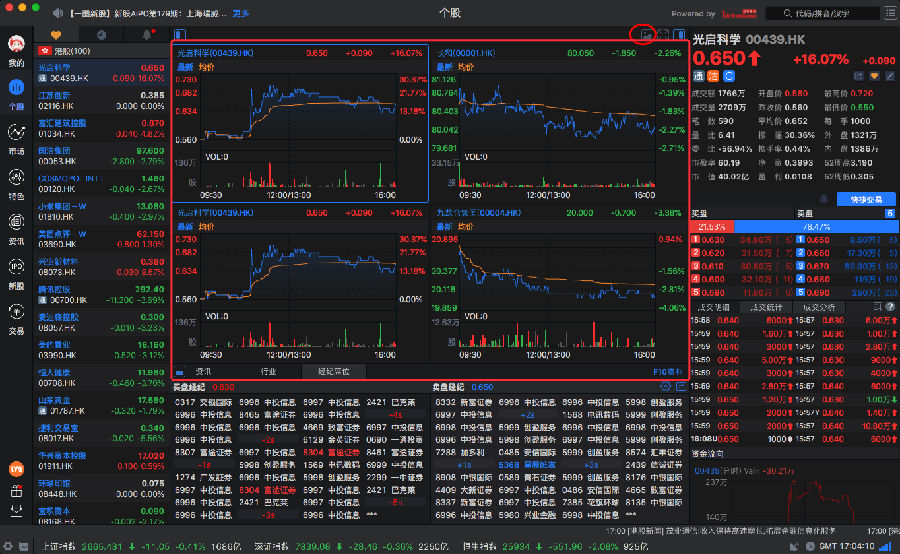Select 腾讯控股 00700.HK in watchlist
Image resolution: width=900 pixels, height=554 pixels.
[x=102, y=295]
